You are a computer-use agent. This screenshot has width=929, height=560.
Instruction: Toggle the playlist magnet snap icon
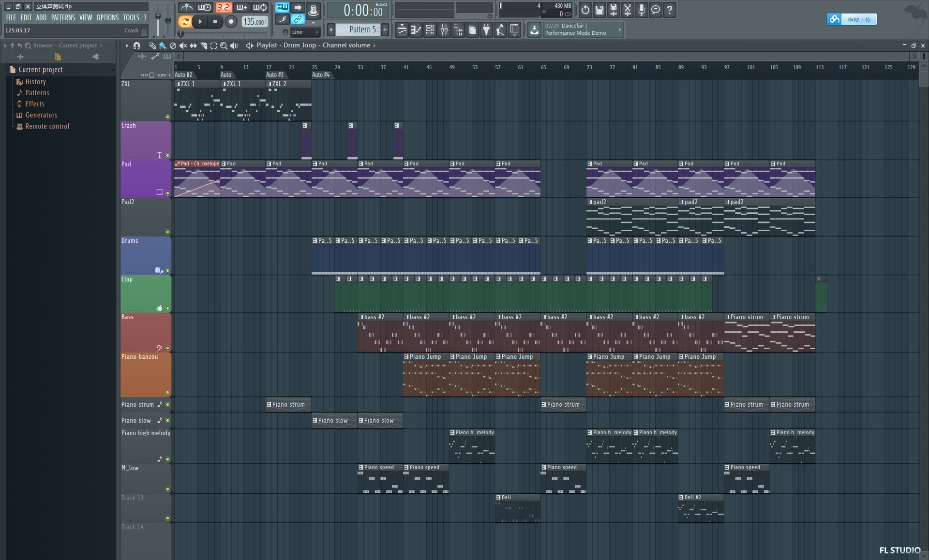click(x=137, y=45)
